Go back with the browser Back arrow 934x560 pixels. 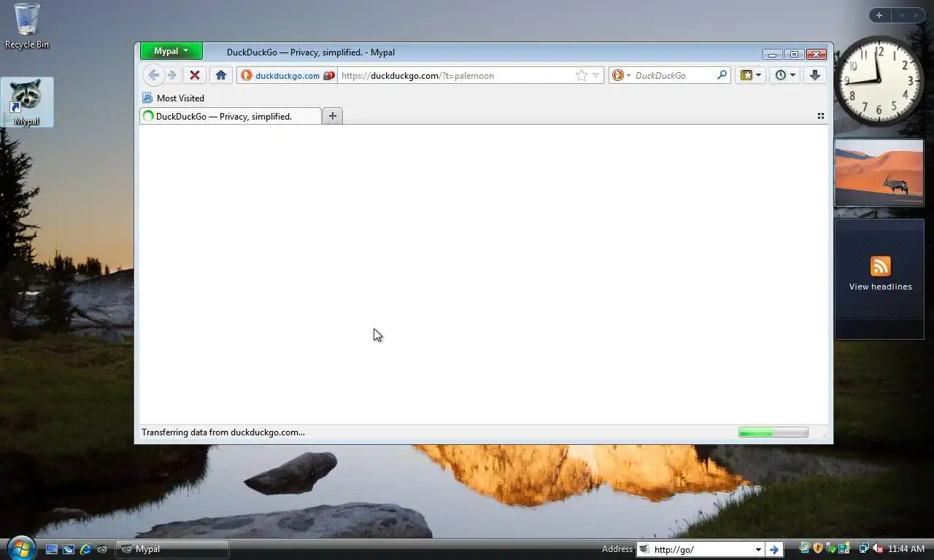point(153,75)
